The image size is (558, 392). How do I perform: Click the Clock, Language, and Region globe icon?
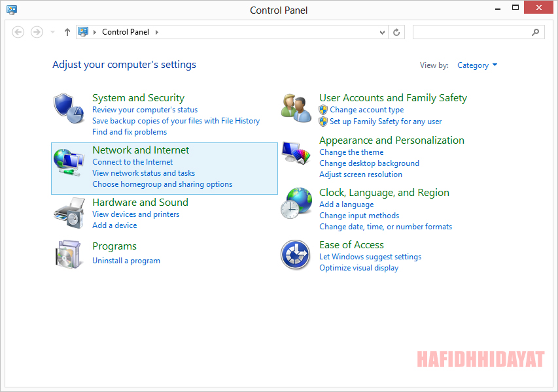tap(296, 203)
